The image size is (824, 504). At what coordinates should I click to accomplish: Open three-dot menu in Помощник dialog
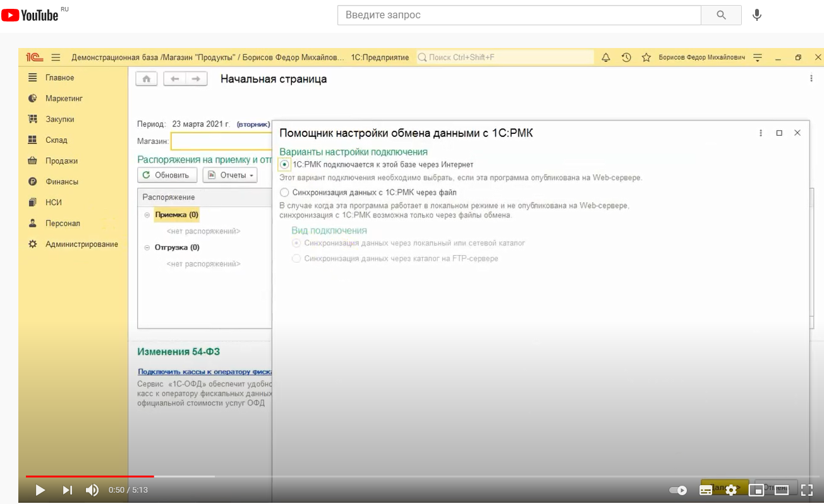[761, 133]
